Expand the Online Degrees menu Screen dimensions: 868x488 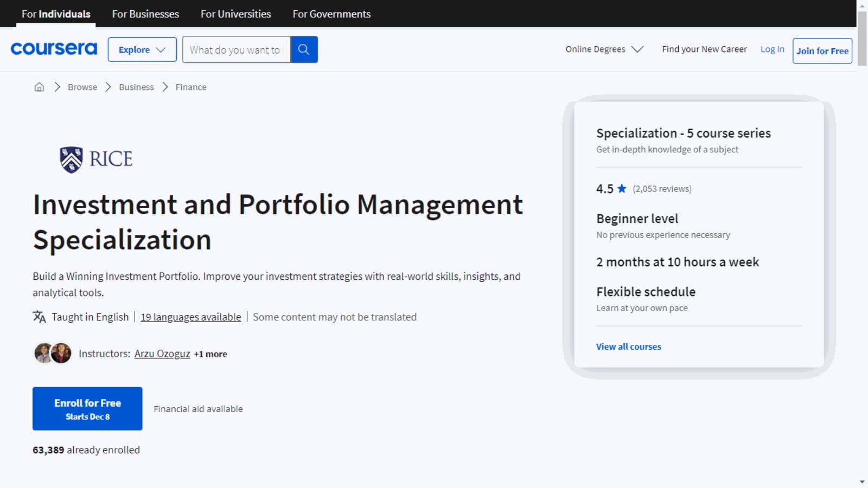pos(604,49)
